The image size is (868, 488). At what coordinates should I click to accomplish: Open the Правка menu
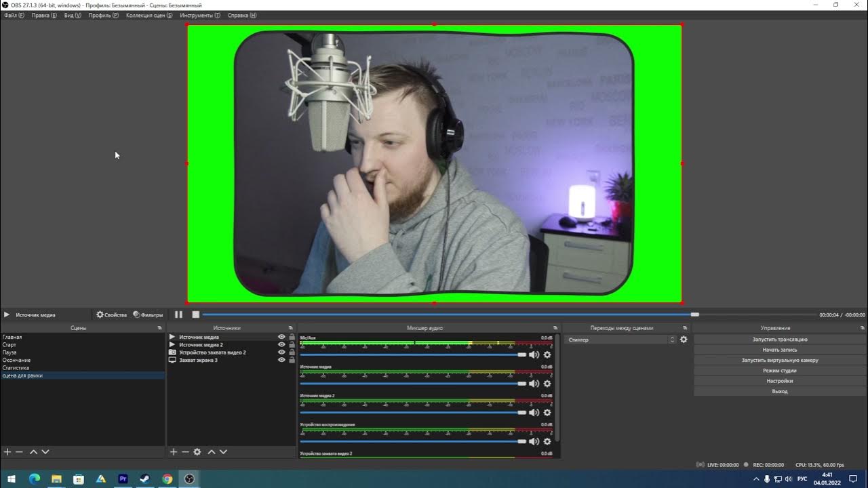click(44, 15)
